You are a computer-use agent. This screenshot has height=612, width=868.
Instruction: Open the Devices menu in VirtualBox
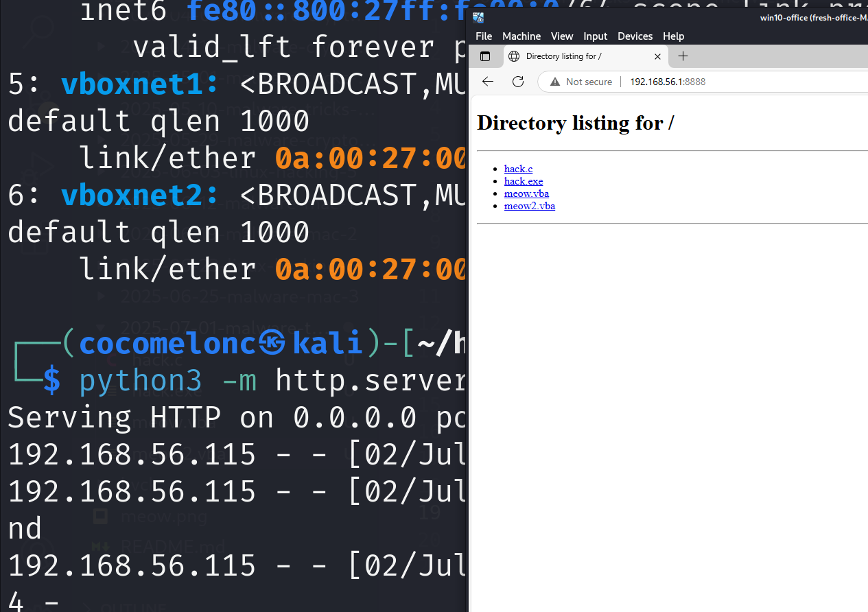pyautogui.click(x=635, y=36)
